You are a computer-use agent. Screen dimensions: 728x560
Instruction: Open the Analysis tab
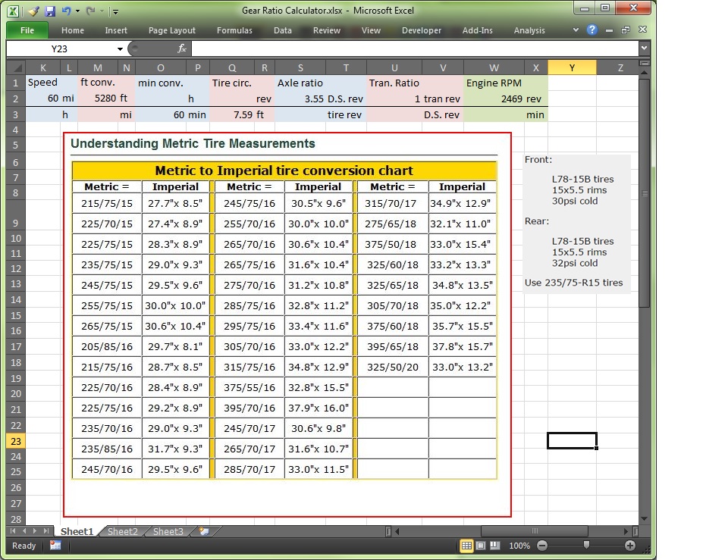pyautogui.click(x=529, y=30)
